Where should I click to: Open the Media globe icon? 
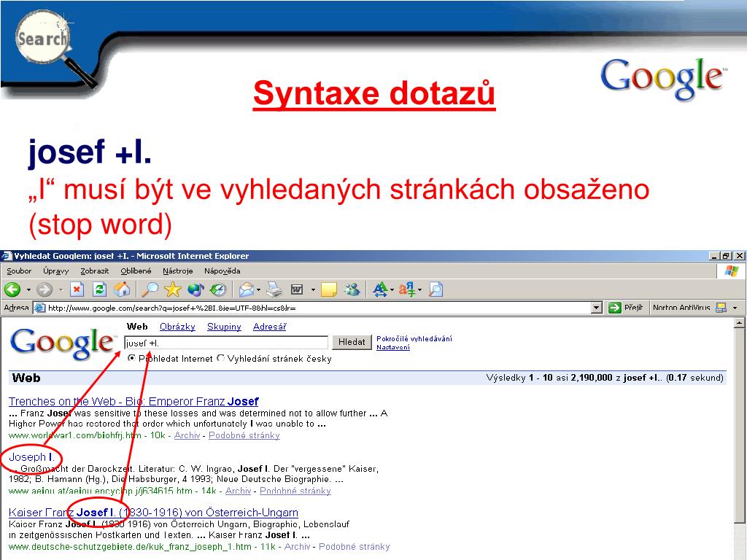196,289
